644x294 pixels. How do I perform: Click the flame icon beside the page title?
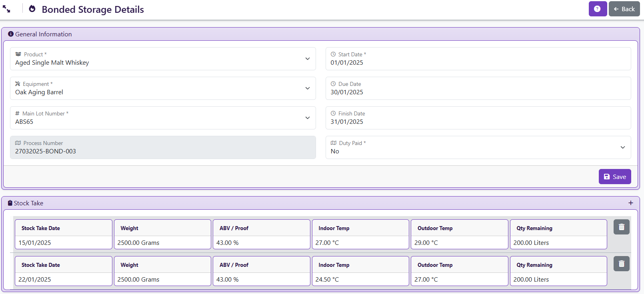click(x=32, y=9)
